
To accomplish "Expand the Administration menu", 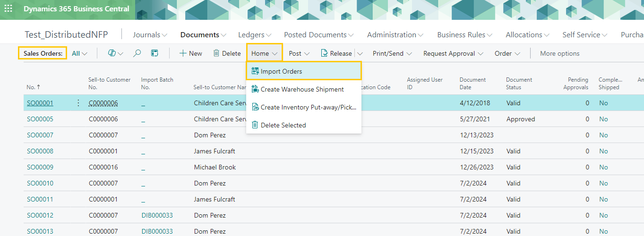I will 395,35.
